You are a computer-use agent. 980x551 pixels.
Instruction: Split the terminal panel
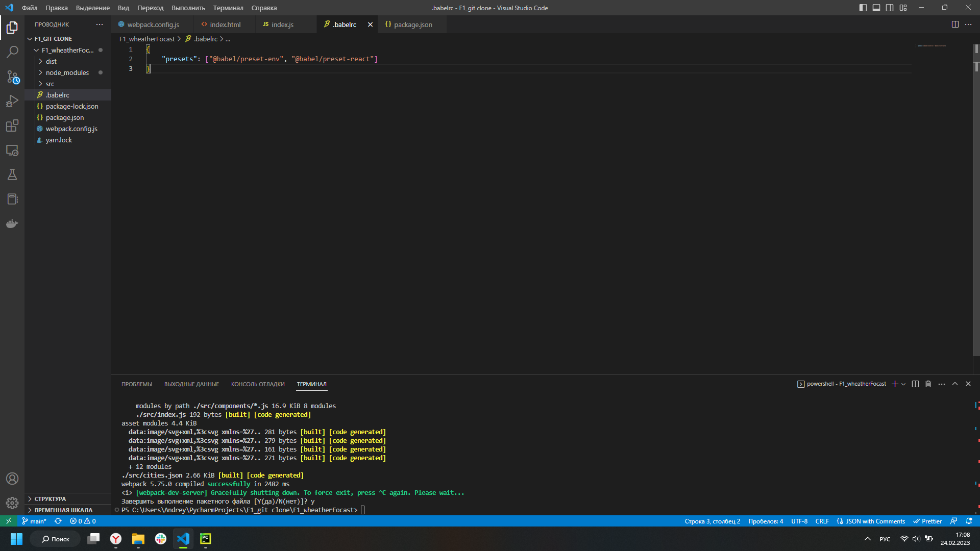pos(915,384)
